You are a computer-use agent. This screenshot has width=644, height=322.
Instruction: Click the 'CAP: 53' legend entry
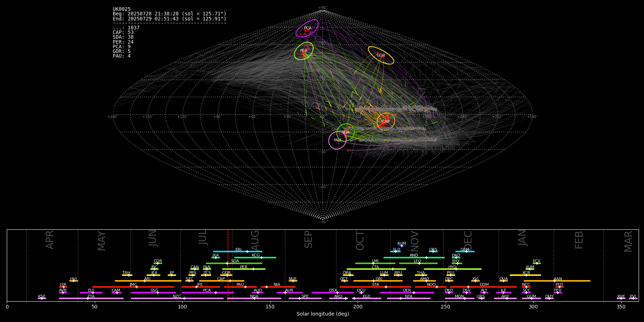click(x=123, y=33)
